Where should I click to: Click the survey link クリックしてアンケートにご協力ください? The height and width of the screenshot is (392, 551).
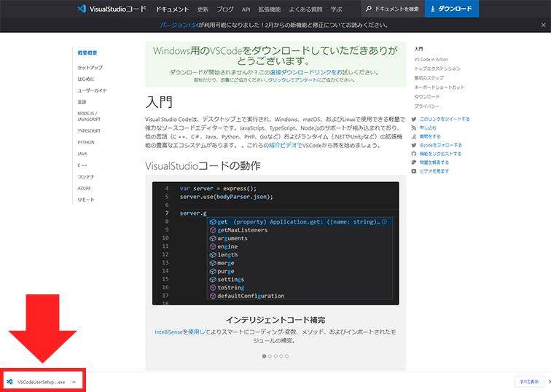(x=311, y=80)
